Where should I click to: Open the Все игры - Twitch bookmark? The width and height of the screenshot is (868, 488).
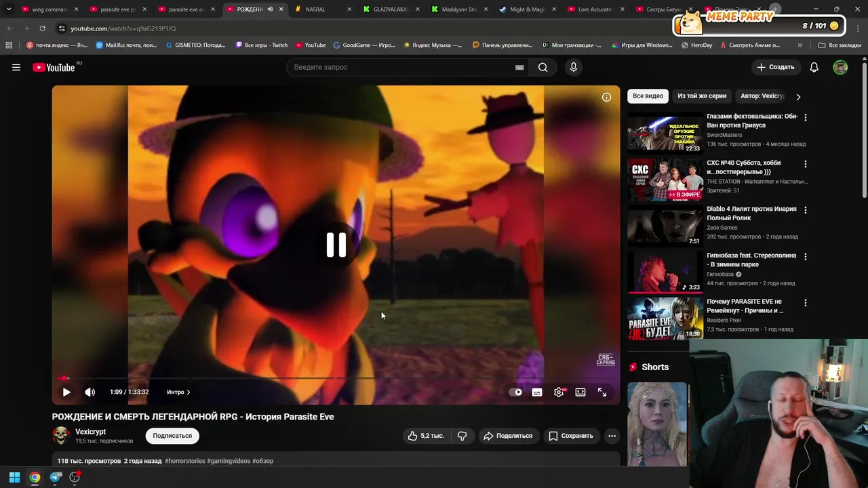click(261, 45)
